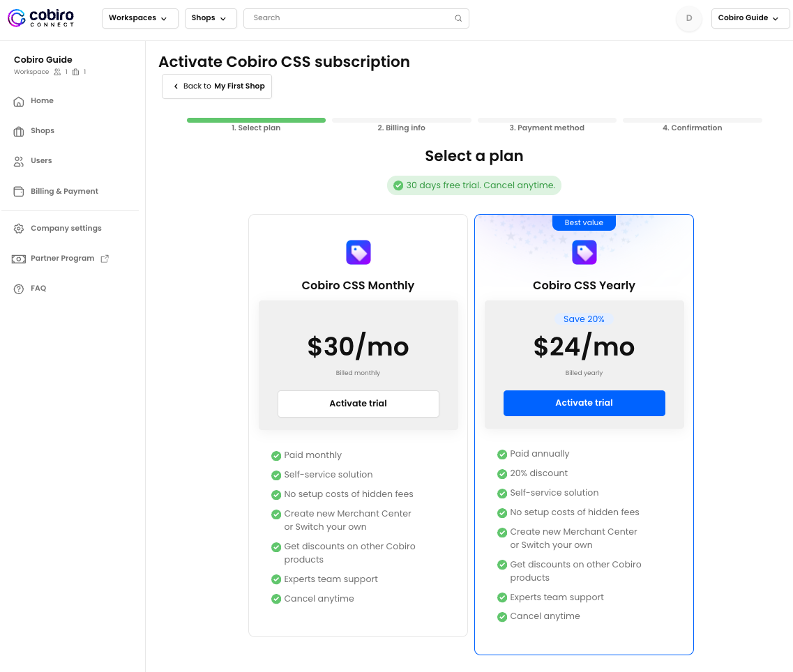This screenshot has width=793, height=672.
Task: Click the 20% discount feature text
Action: point(538,473)
